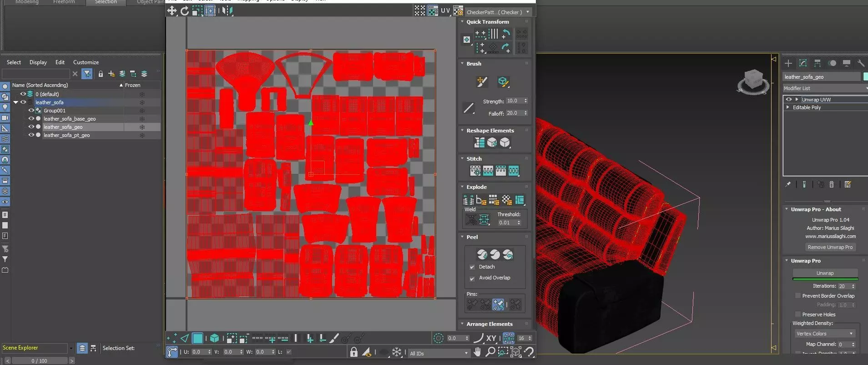Expand the Arrange Elements rollout
This screenshot has height=365, width=868.
(x=463, y=324)
